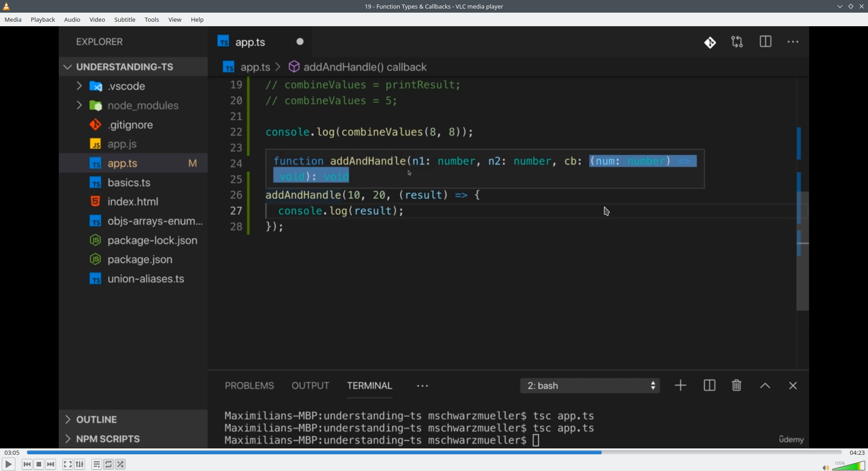This screenshot has height=471, width=868.
Task: Open the Tools menu
Action: click(152, 20)
